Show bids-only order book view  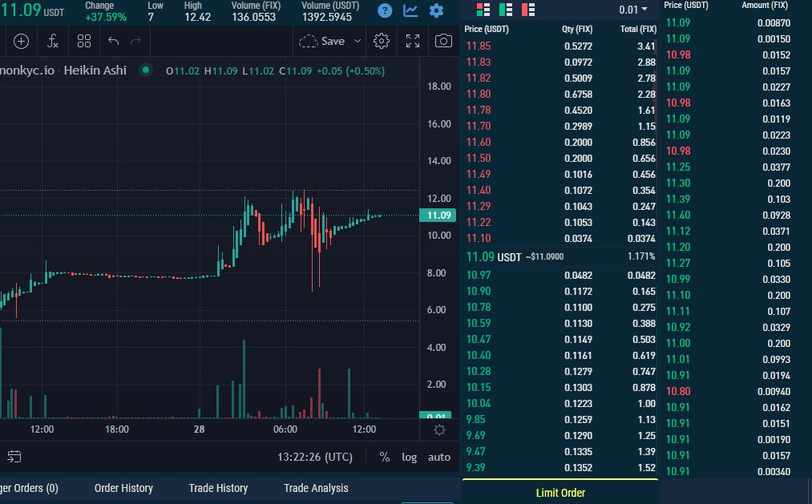click(506, 10)
